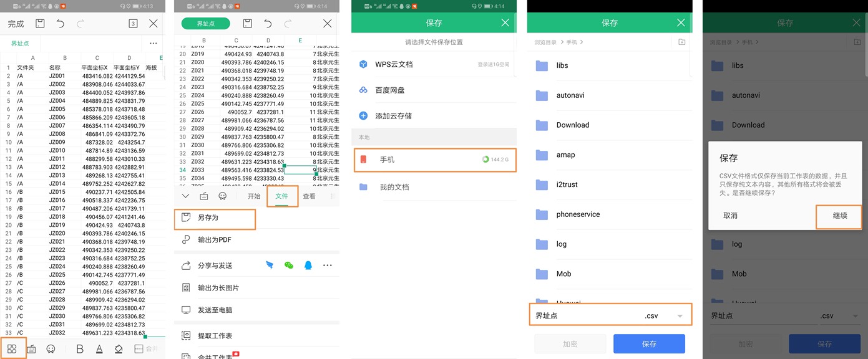This screenshot has height=359, width=868.
Task: Select WPS云文档 cloud storage
Action: point(393,64)
